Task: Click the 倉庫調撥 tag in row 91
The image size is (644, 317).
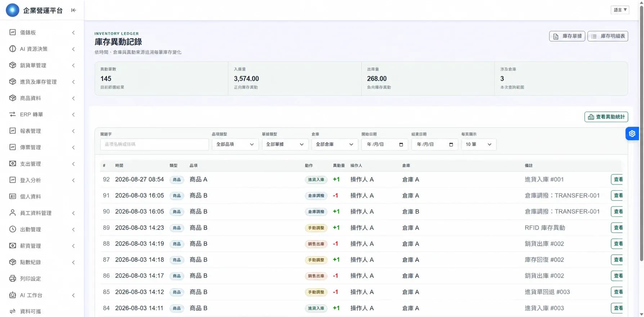Action: [x=316, y=196]
